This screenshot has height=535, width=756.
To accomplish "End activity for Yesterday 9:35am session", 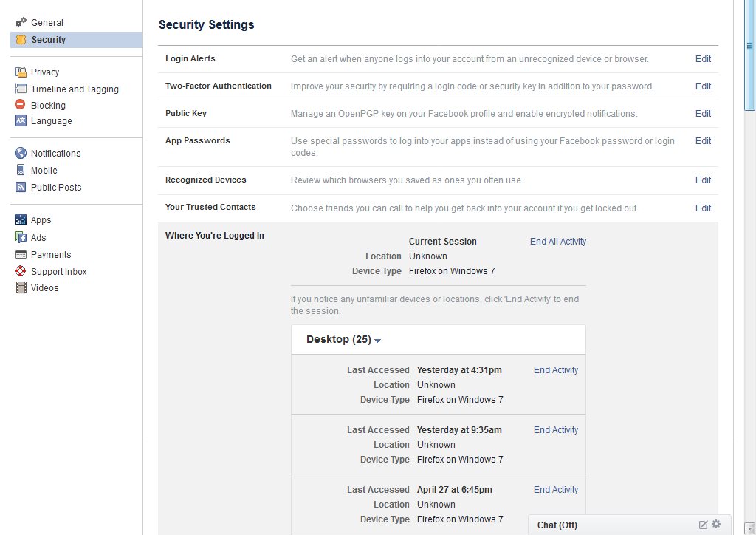I will click(x=555, y=430).
